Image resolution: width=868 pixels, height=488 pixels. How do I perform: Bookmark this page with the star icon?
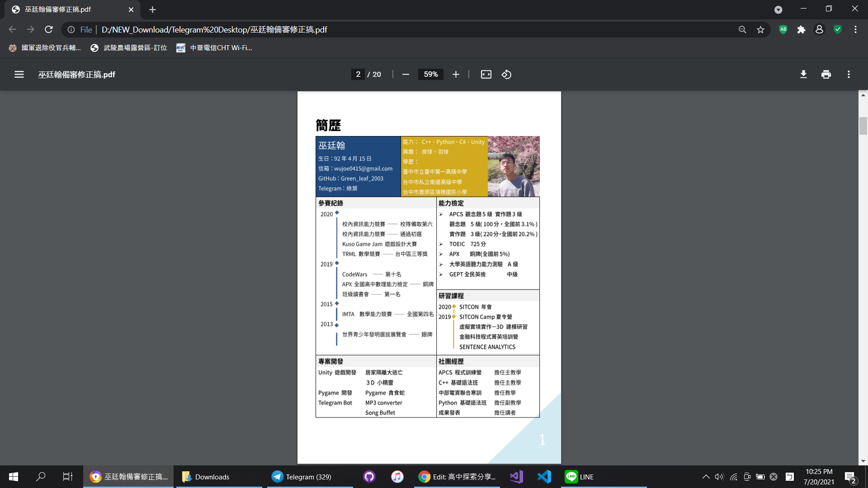[x=760, y=30]
